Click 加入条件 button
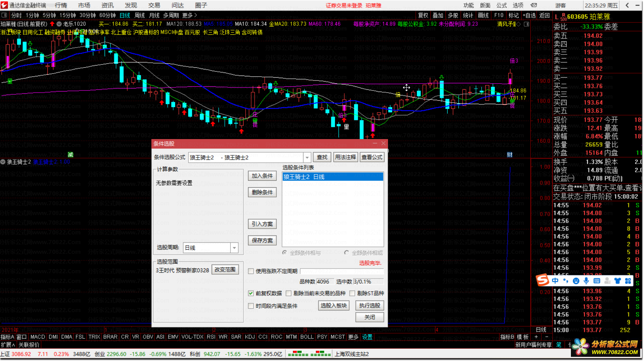Viewport: 644px width, 361px height. (x=262, y=176)
